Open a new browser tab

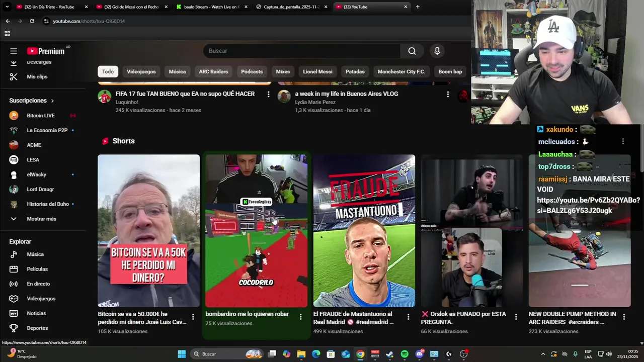(x=418, y=7)
